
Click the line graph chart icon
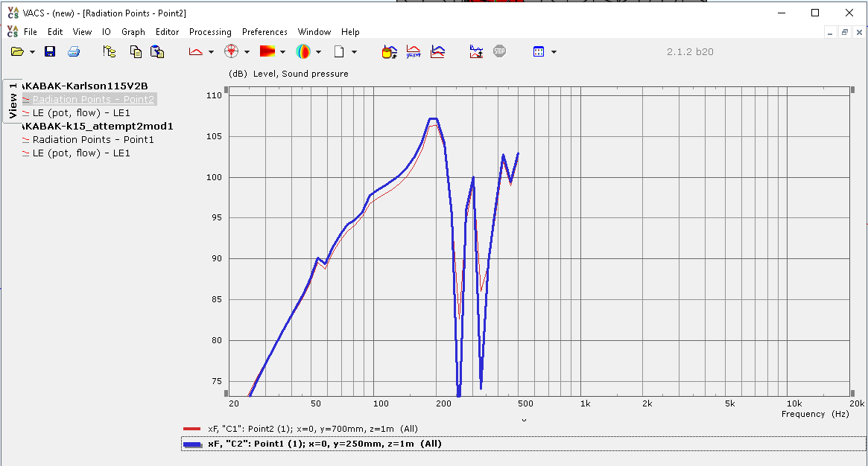click(195, 51)
